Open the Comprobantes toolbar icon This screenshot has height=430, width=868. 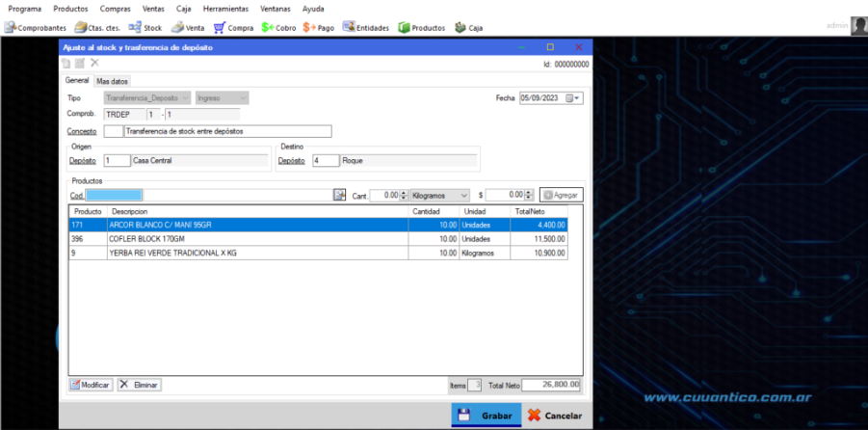(x=35, y=28)
